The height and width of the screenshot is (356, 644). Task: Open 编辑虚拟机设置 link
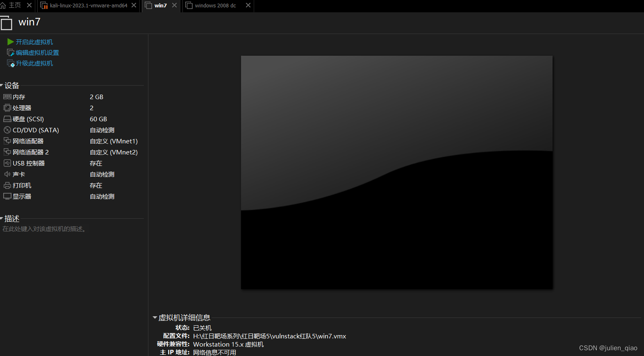(37, 52)
